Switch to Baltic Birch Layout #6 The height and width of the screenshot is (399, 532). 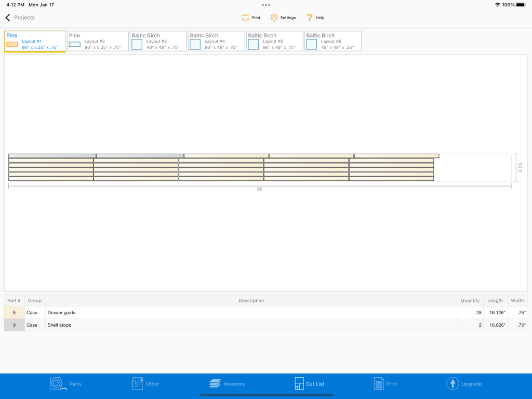332,41
